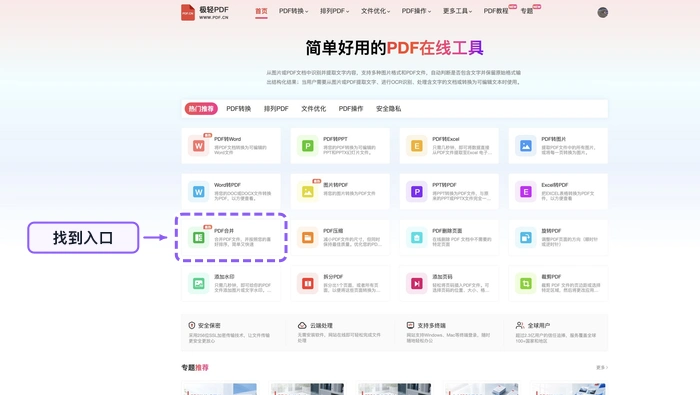
Task: Go to 首页 in top navigation
Action: (x=261, y=11)
